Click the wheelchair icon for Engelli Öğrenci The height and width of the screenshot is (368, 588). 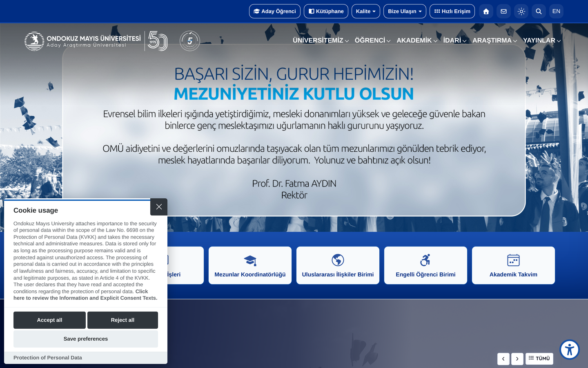pos(425,260)
